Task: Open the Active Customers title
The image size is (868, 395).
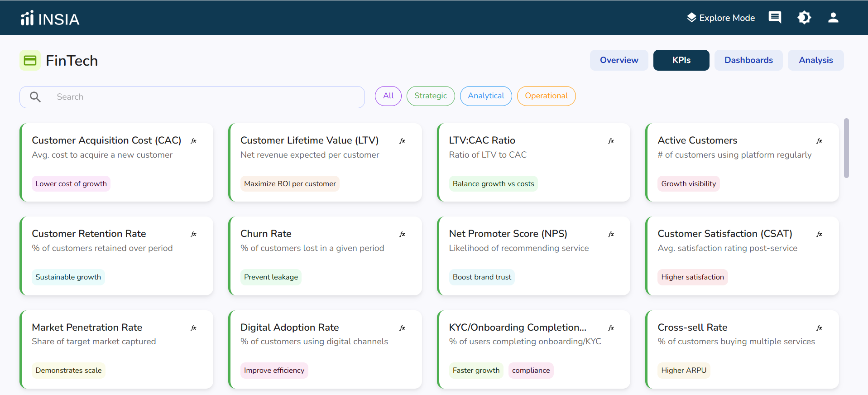Action: [x=697, y=140]
